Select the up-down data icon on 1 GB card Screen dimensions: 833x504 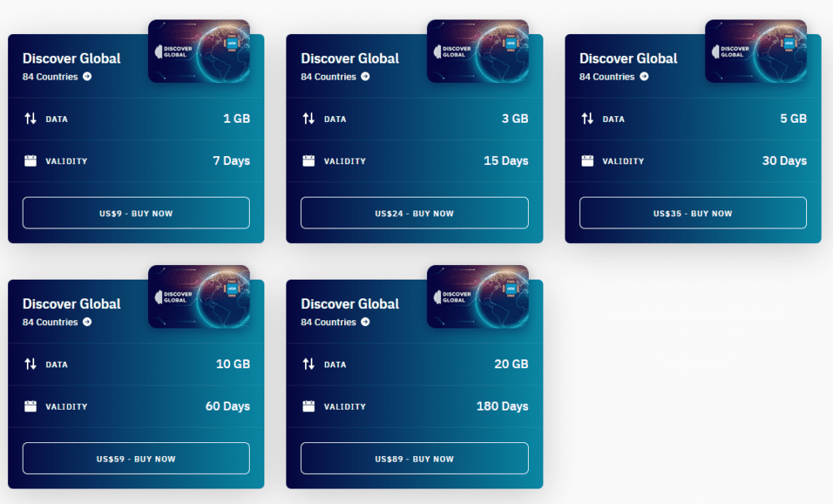(30, 119)
